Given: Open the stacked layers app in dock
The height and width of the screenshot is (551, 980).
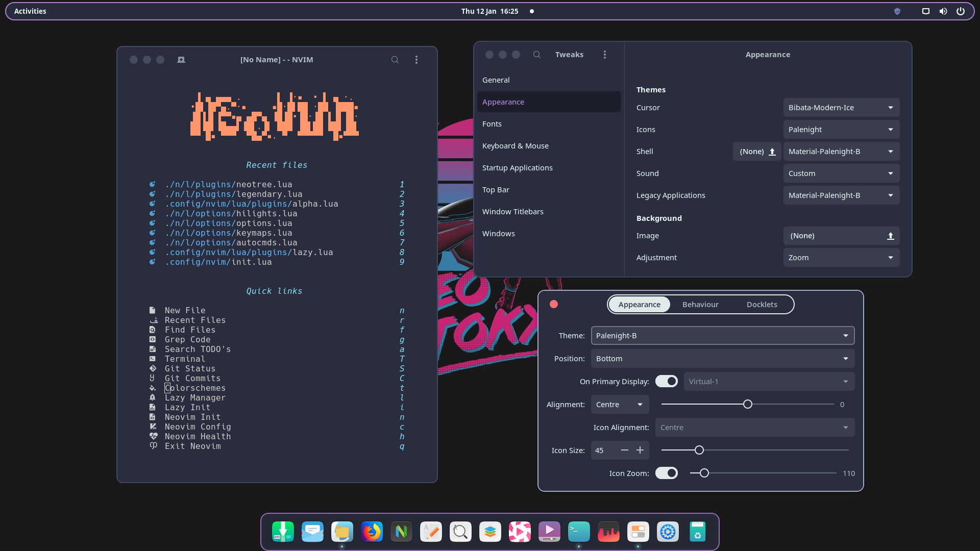Looking at the screenshot, I should click(x=490, y=532).
